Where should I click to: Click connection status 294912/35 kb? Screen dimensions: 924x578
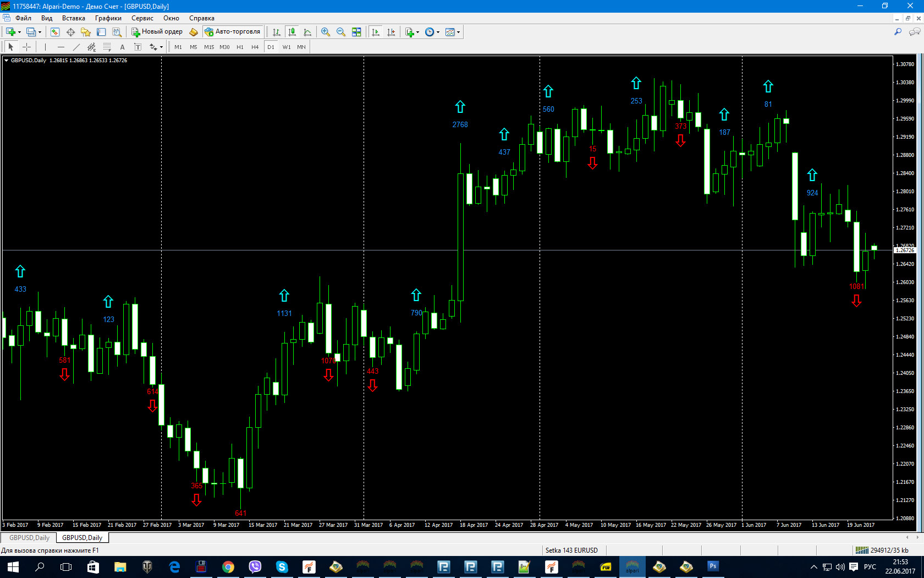pos(883,550)
